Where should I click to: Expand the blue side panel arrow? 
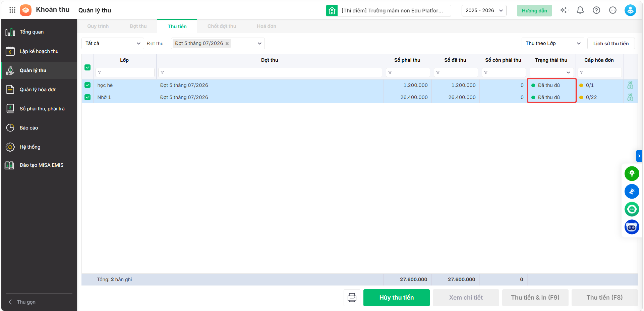click(639, 156)
